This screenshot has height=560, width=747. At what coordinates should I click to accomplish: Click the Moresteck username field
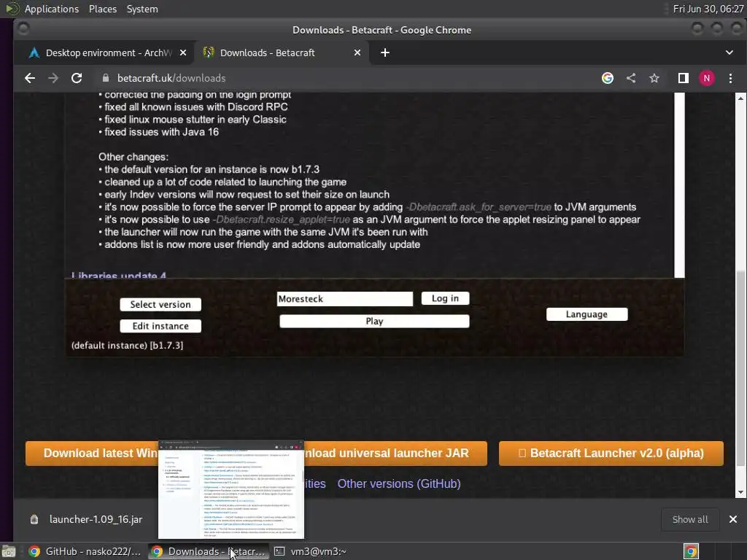pyautogui.click(x=345, y=298)
